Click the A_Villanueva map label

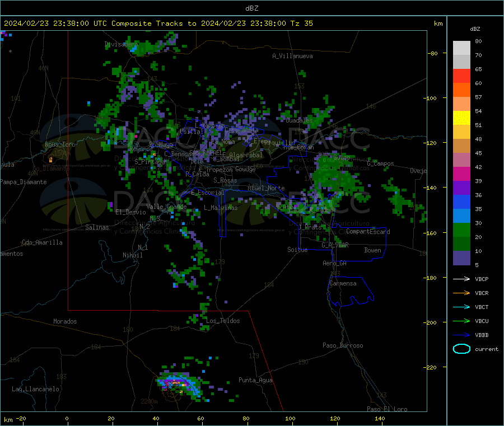click(x=292, y=56)
